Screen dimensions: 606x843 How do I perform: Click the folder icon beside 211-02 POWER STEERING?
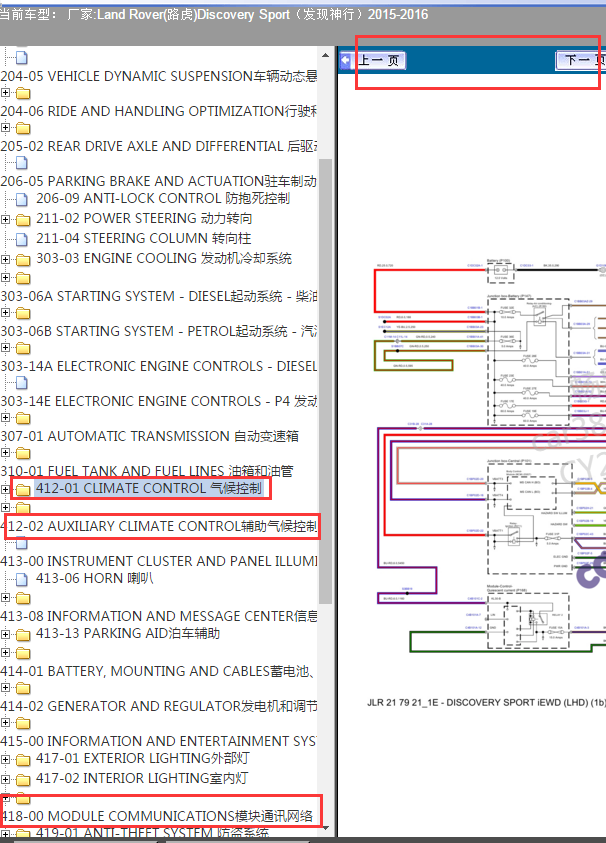pos(23,219)
